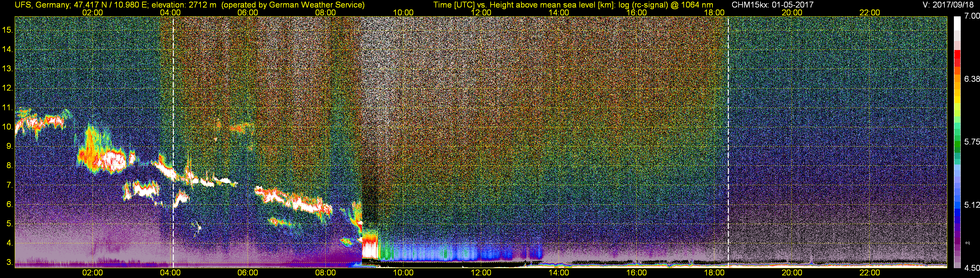980x278 pixels.
Task: Click the 10:00 label on the top time axis
Action: (x=403, y=12)
